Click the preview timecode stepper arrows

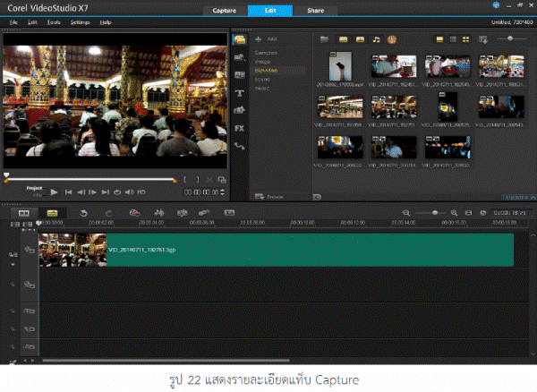click(x=222, y=192)
